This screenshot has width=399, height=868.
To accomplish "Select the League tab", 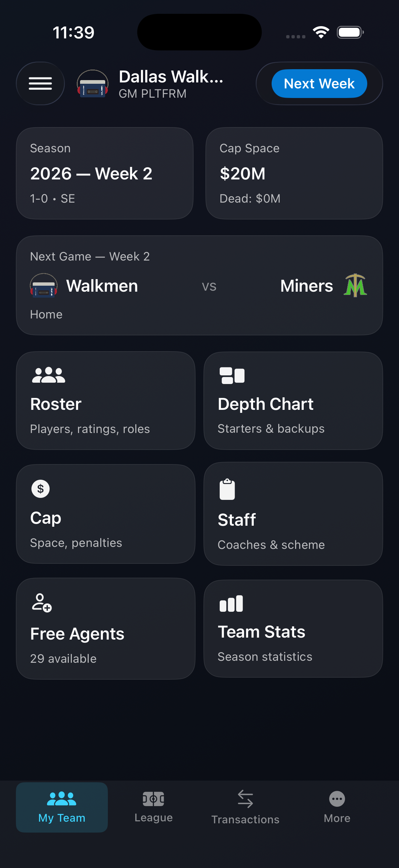I will pyautogui.click(x=153, y=808).
